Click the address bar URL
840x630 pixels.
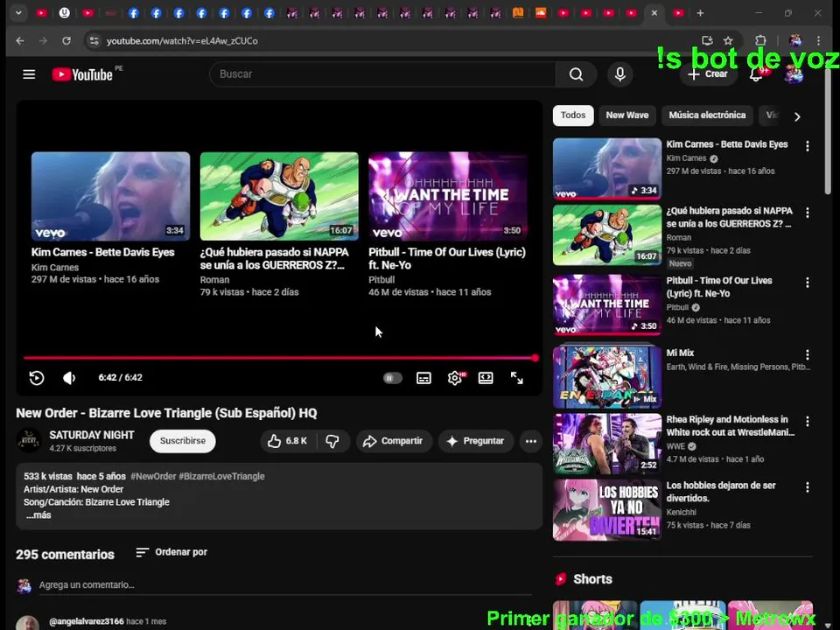[x=182, y=41]
